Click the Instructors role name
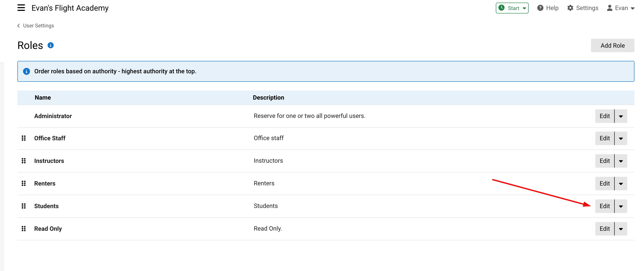644x271 pixels. point(49,161)
